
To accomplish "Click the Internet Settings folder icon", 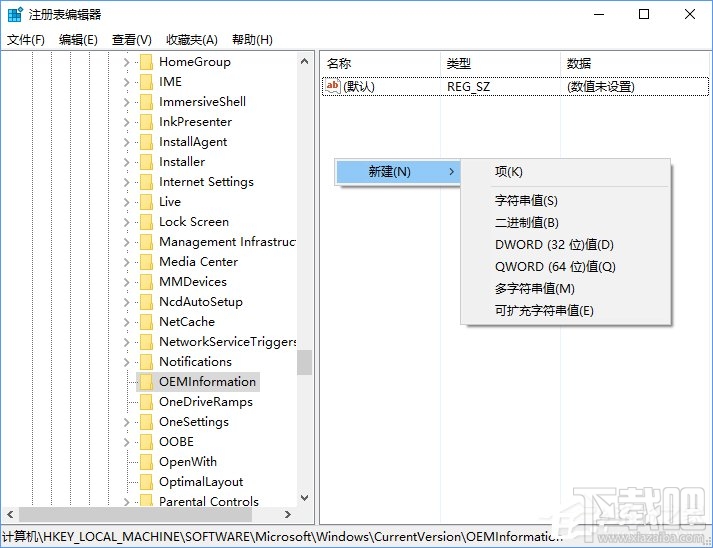I will [146, 182].
